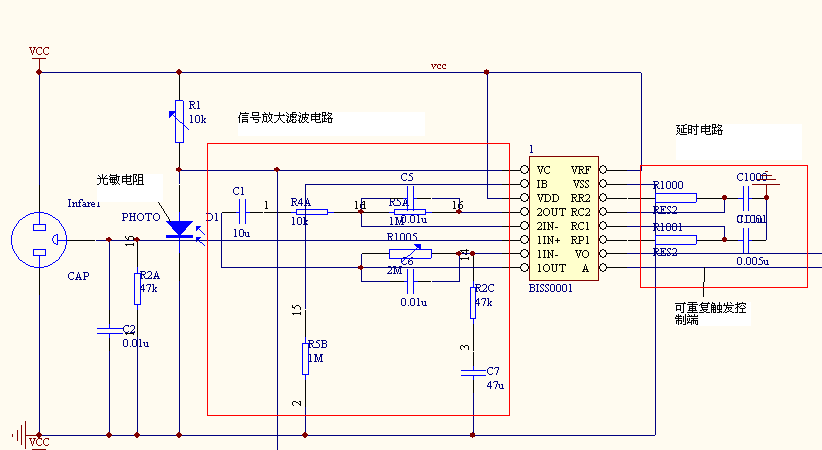The height and width of the screenshot is (450, 822).
Task: Select the R4A resistor symbol
Action: [x=312, y=212]
